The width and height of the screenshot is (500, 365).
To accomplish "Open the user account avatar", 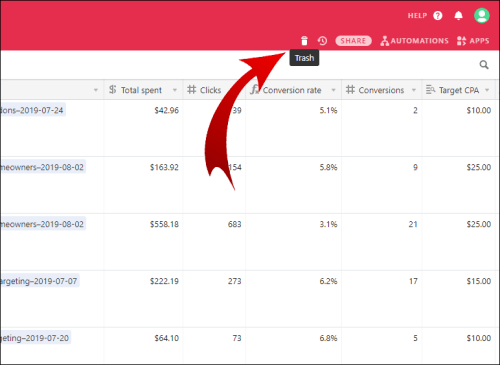I will pos(482,15).
